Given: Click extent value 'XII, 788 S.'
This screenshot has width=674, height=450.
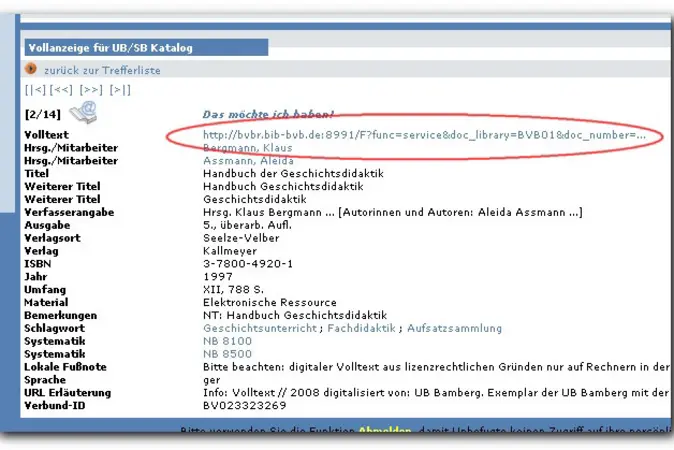Looking at the screenshot, I should (233, 290).
